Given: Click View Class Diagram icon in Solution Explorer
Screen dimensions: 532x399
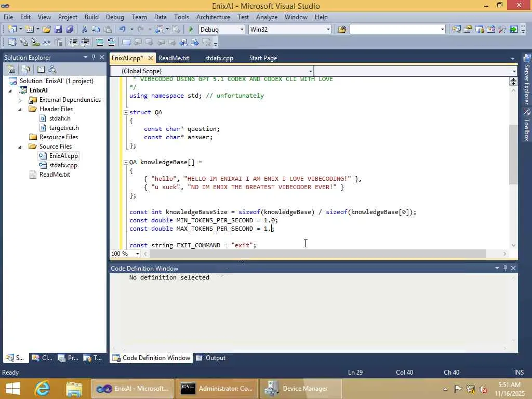Looking at the screenshot, I should coord(52,69).
